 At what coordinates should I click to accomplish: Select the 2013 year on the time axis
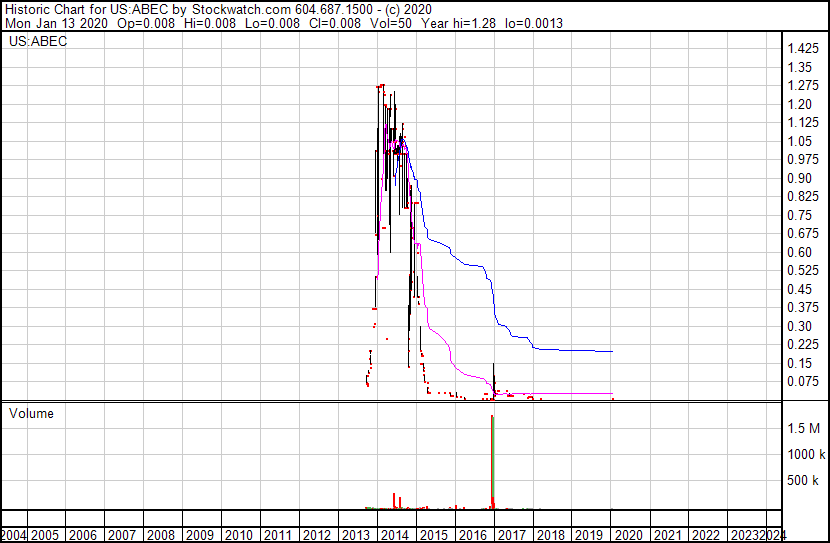coord(355,535)
